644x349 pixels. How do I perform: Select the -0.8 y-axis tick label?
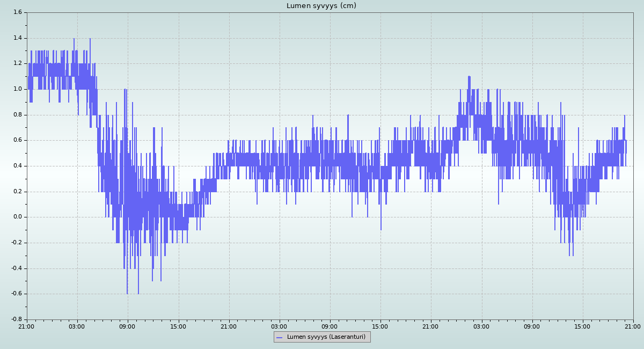[x=16, y=319]
